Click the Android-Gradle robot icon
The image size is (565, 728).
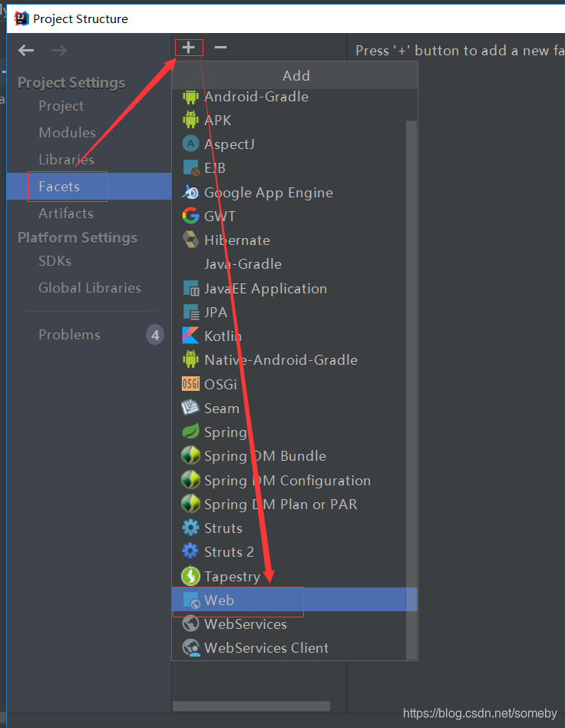coord(190,97)
